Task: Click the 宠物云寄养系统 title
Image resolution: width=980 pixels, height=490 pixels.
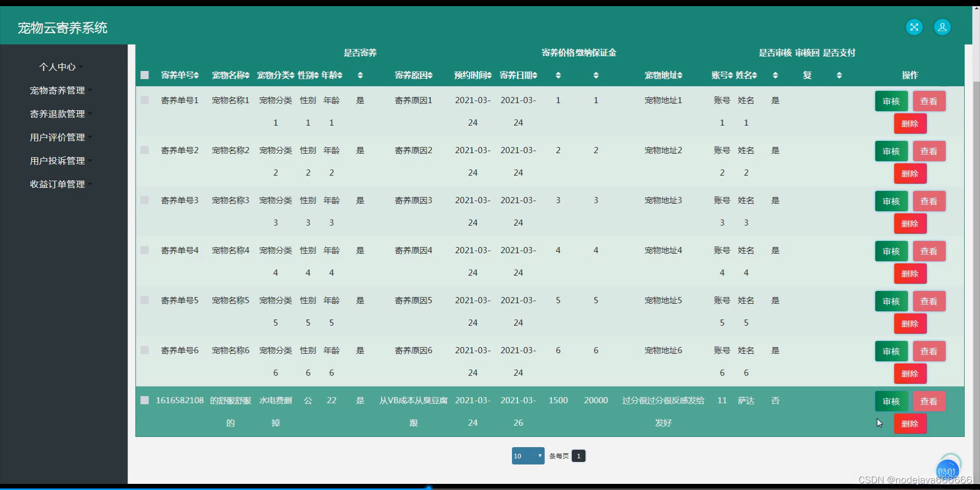Action: (62, 28)
